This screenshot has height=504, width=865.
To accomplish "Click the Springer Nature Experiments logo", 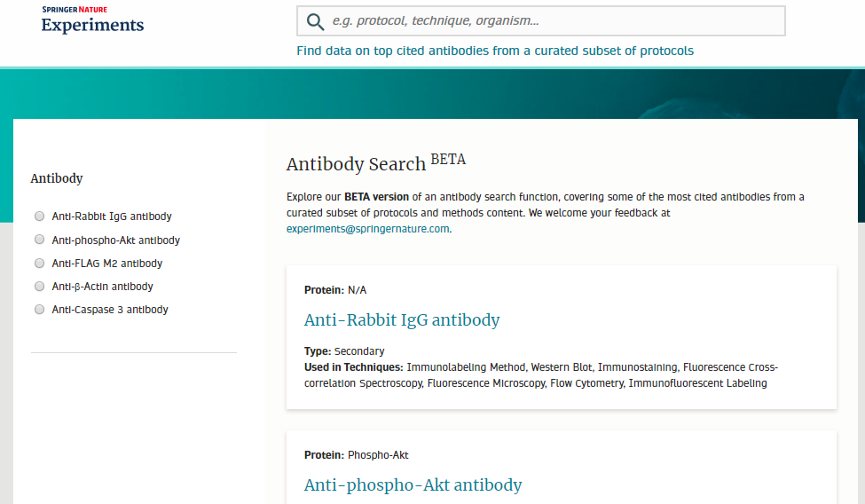I will pyautogui.click(x=92, y=20).
